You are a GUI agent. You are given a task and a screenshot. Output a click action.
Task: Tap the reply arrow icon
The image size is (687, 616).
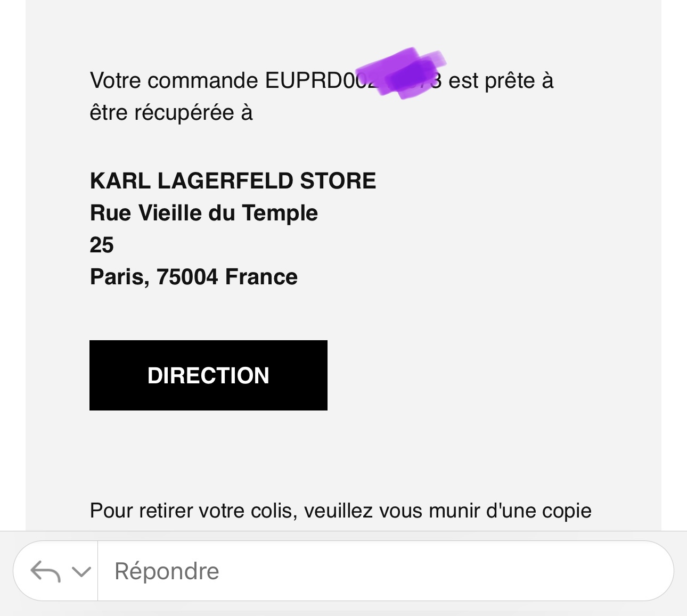(x=45, y=571)
